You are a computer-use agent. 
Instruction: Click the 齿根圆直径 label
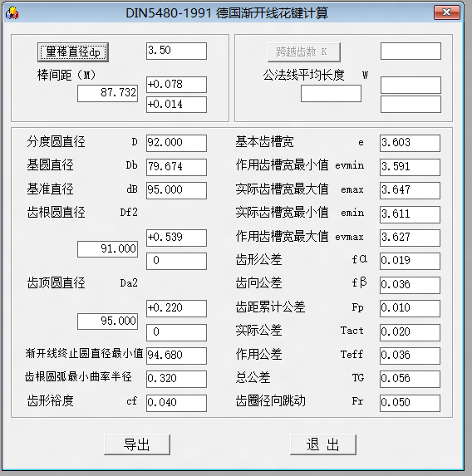coord(57,212)
